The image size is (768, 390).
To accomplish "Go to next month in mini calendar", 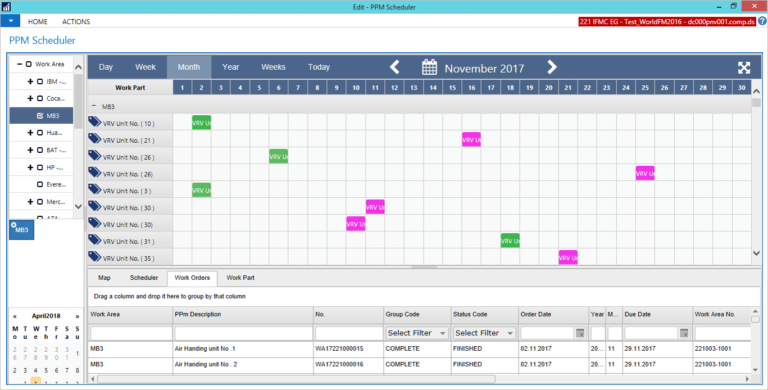I will pyautogui.click(x=77, y=317).
